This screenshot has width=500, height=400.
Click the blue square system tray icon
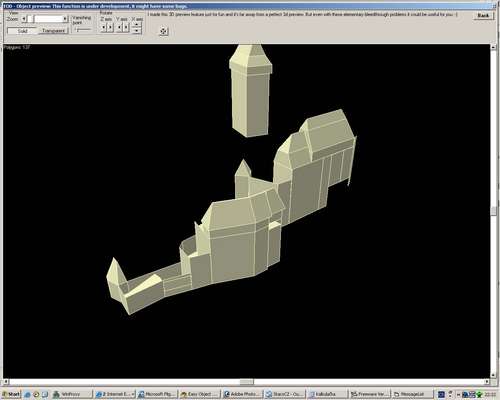(441, 395)
